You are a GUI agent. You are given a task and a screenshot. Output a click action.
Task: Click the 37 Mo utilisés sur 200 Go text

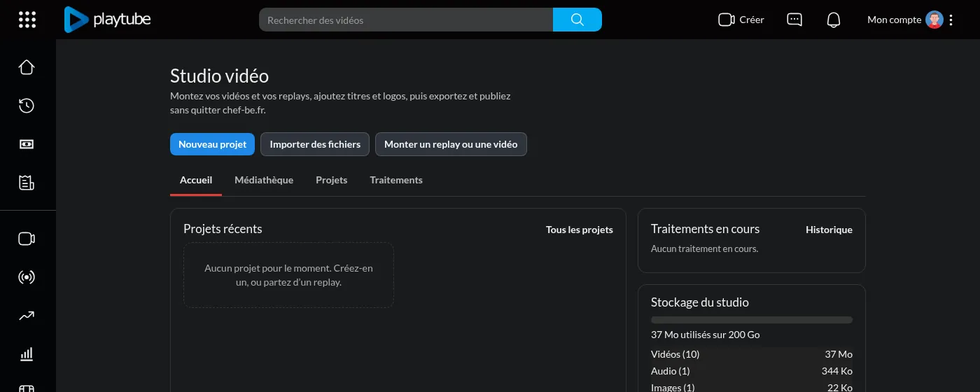point(705,335)
